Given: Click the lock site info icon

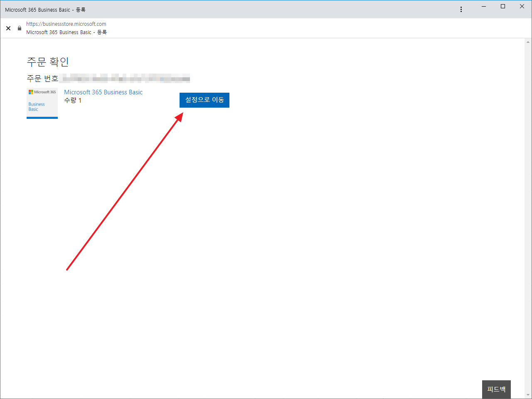Looking at the screenshot, I should [x=19, y=28].
